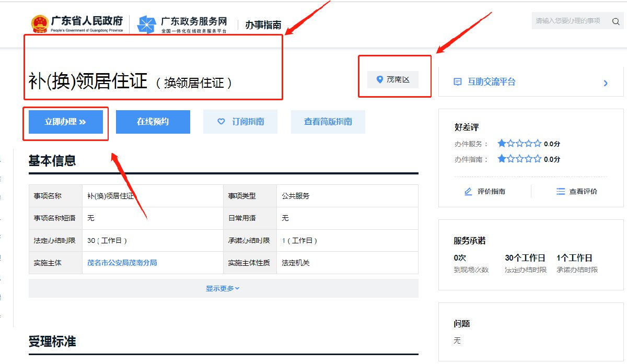The image size is (627, 364).
Task: Open the 互助交流平台 right chevron
Action: pyautogui.click(x=606, y=83)
